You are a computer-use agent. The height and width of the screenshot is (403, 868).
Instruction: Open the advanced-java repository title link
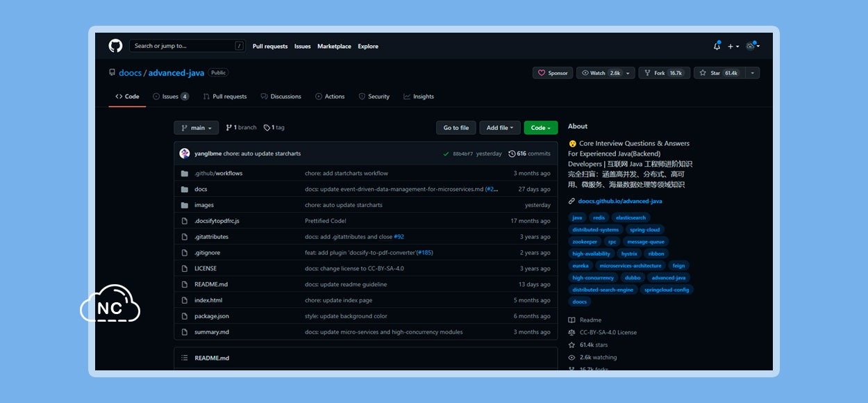[176, 73]
